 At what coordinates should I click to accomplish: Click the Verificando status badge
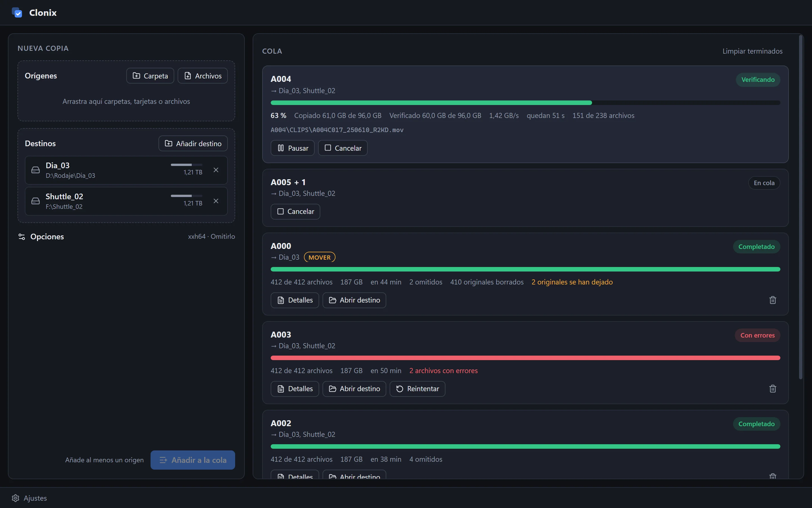758,80
